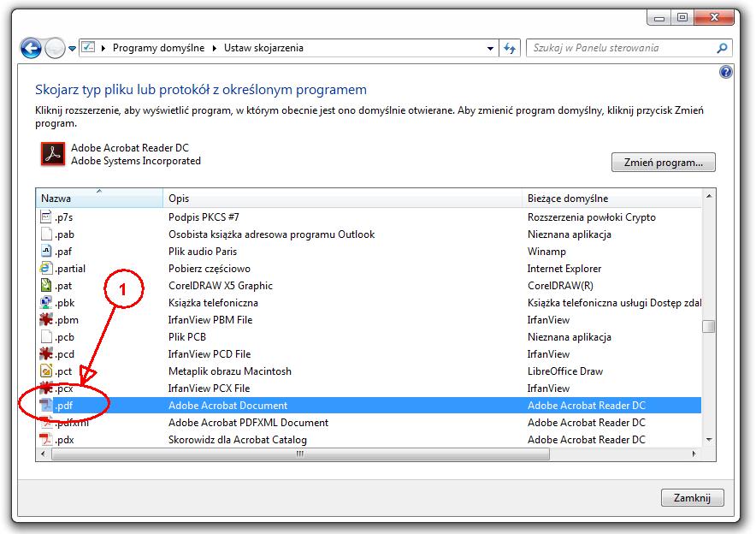Select the .pat CorelDRAW icon
The width and height of the screenshot is (756, 534).
(46, 286)
